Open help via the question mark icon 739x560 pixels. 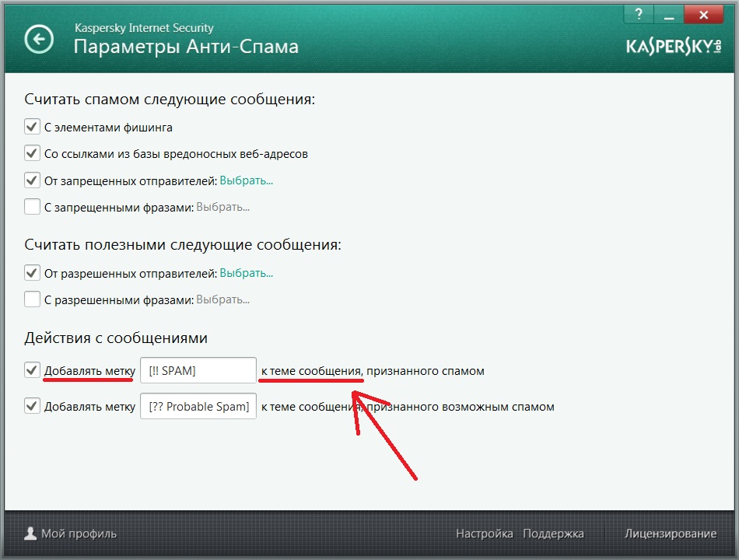point(639,15)
